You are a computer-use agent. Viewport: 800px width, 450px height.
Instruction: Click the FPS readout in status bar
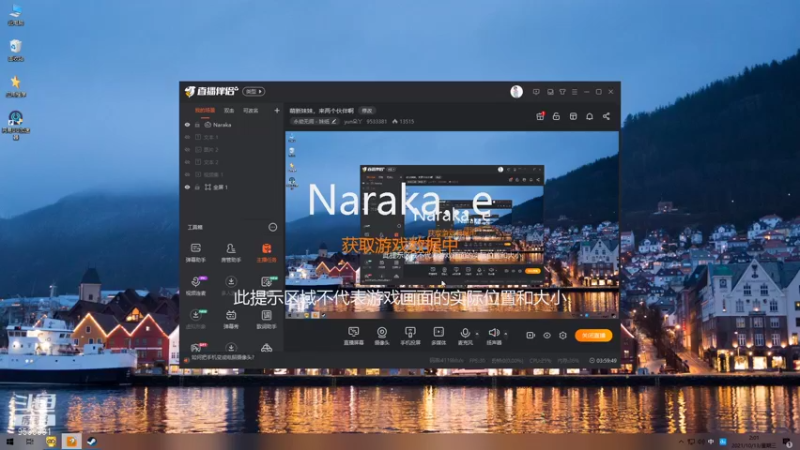477,361
